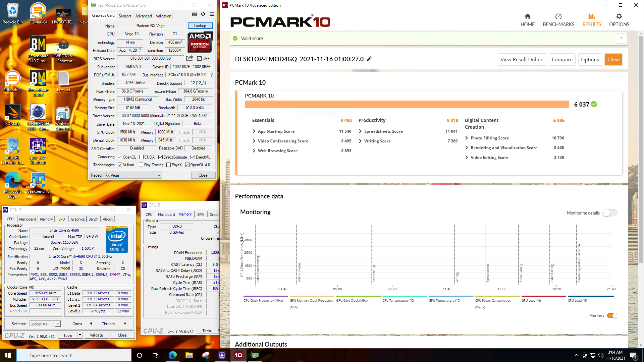Image resolution: width=644 pixels, height=362 pixels.
Task: Open the GPU-Z hamburger menu
Action: tap(212, 14)
